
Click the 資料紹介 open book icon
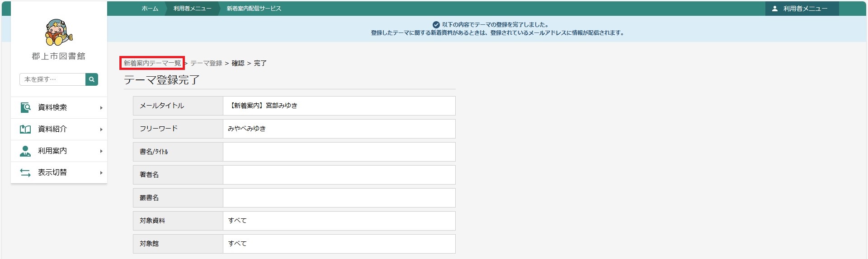(x=25, y=129)
